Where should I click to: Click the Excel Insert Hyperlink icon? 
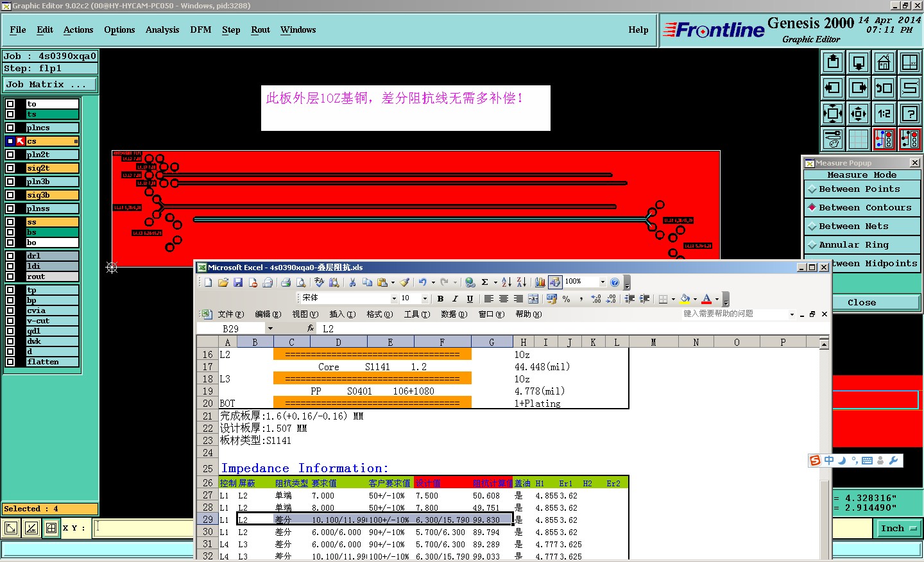[470, 282]
